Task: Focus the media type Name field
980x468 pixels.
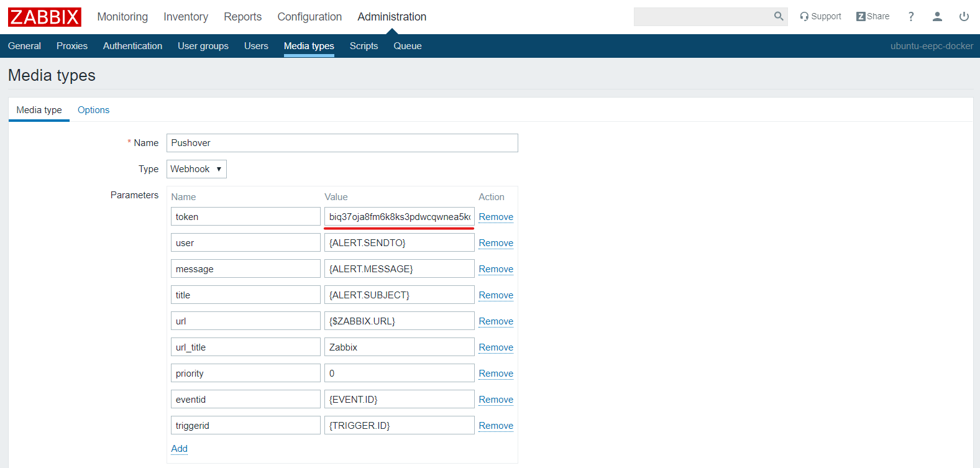Action: click(x=342, y=143)
